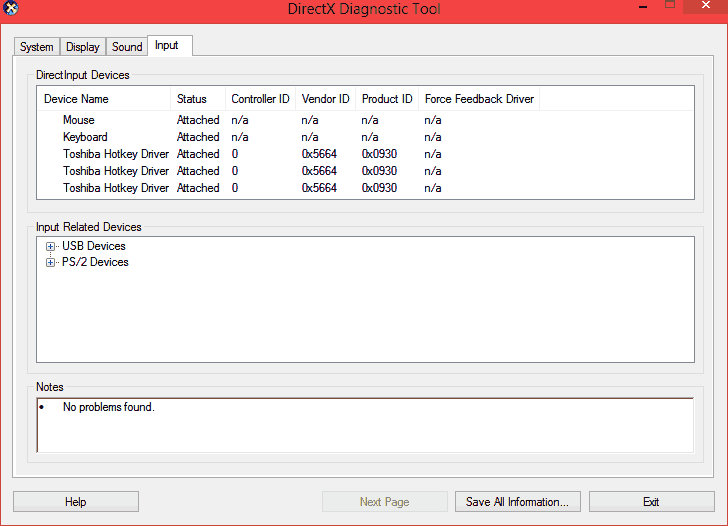
Task: Select PS/2 Devices label in tree
Action: (95, 262)
